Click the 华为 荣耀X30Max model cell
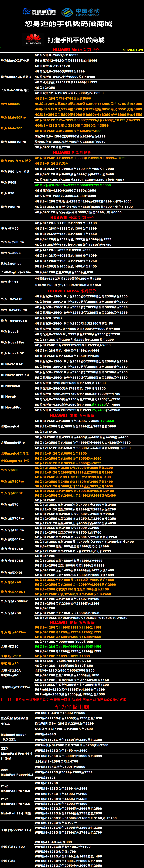This screenshot has height=868, width=144. click(17, 601)
